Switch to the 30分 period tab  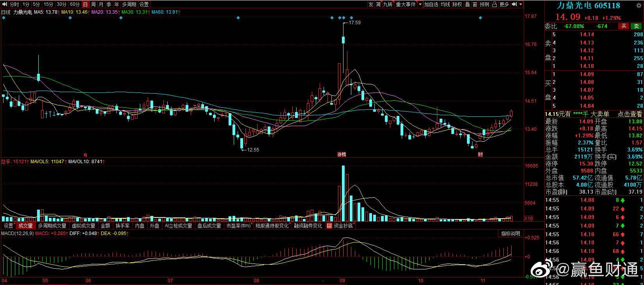click(61, 4)
